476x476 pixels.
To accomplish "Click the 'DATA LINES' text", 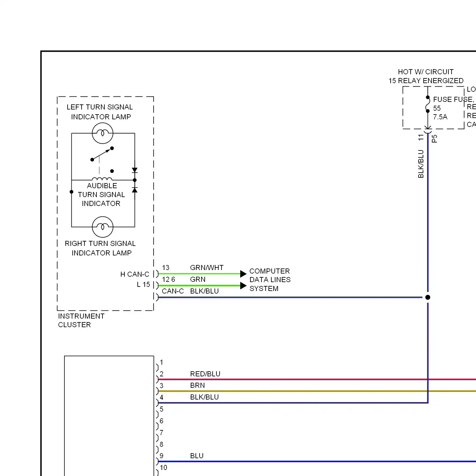I will [270, 280].
